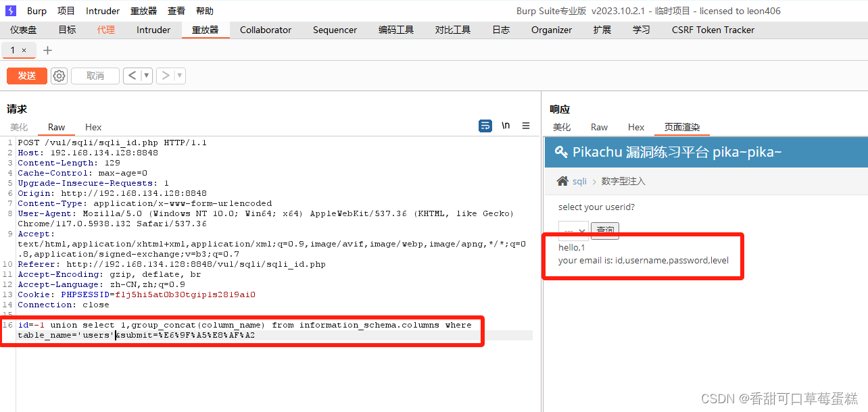
Task: Open the 项目 menu
Action: click(x=66, y=11)
